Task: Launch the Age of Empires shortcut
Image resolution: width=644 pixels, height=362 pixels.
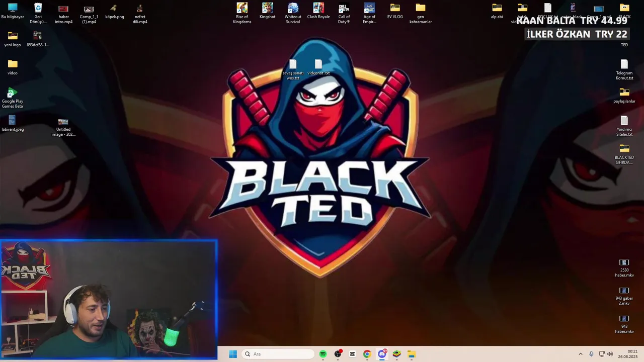Action: [x=369, y=13]
